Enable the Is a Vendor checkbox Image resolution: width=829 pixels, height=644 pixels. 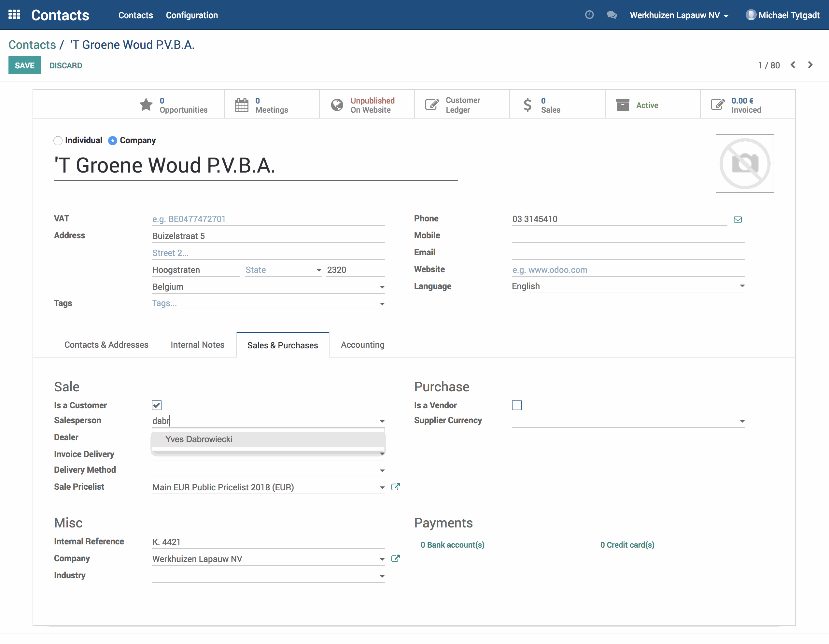516,405
